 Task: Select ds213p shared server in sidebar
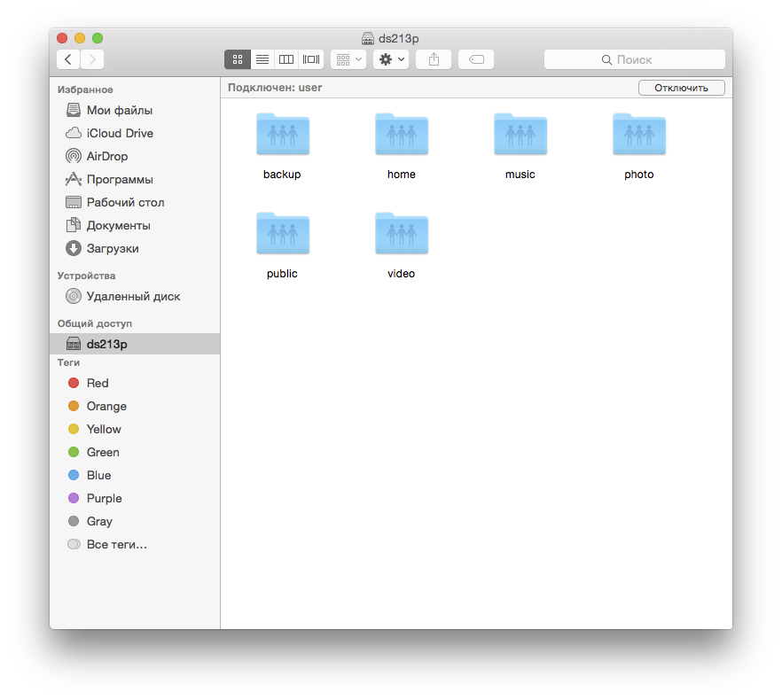[x=135, y=344]
